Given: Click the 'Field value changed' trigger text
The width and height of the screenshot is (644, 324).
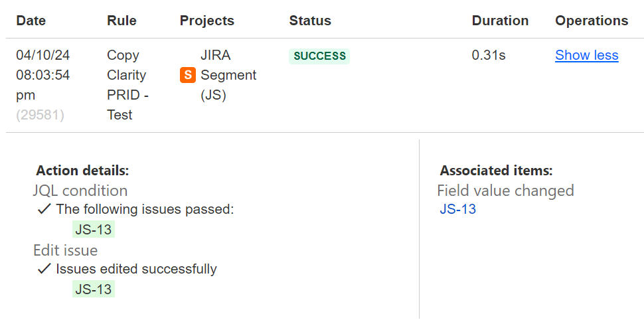Looking at the screenshot, I should [x=506, y=191].
